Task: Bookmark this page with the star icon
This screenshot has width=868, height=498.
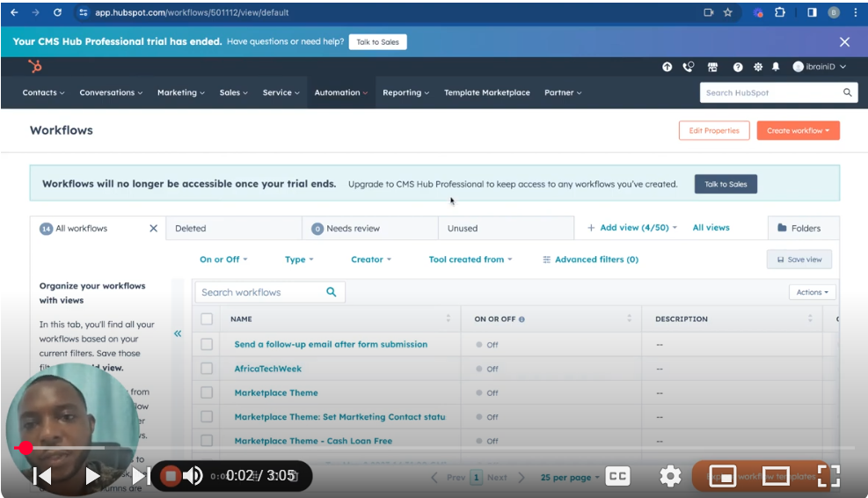Action: tap(728, 12)
